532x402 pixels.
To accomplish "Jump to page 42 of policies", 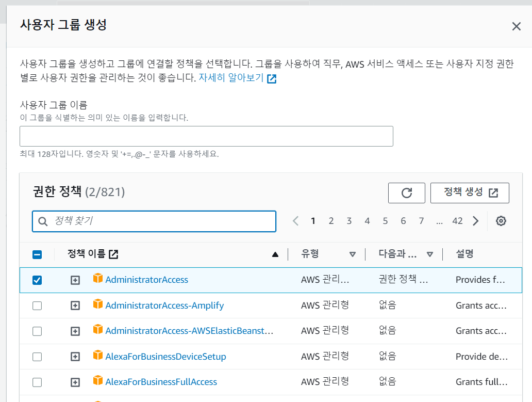I will coord(457,221).
